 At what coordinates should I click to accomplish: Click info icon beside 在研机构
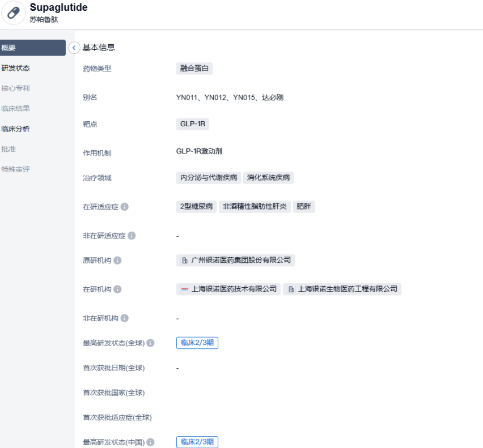point(117,289)
